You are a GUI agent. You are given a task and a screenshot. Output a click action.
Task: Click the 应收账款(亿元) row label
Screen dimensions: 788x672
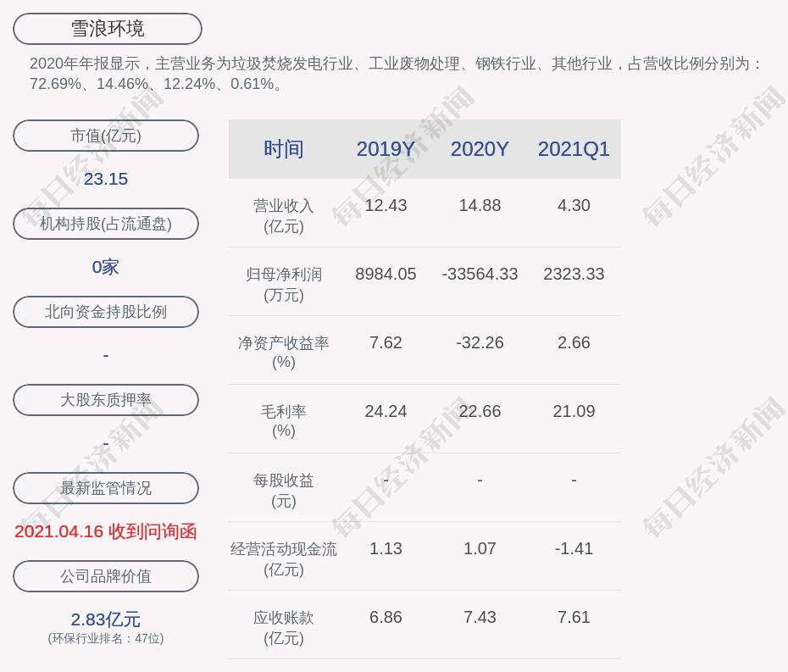point(284,628)
